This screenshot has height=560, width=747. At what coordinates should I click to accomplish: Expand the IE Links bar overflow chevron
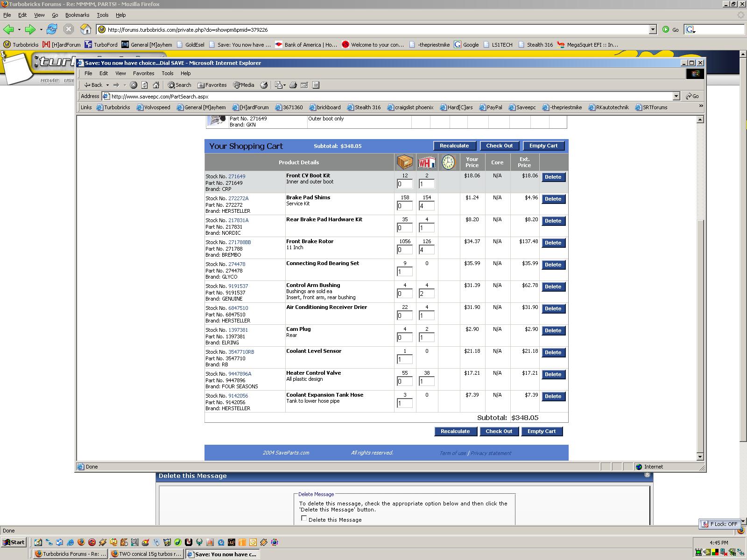tap(701, 106)
